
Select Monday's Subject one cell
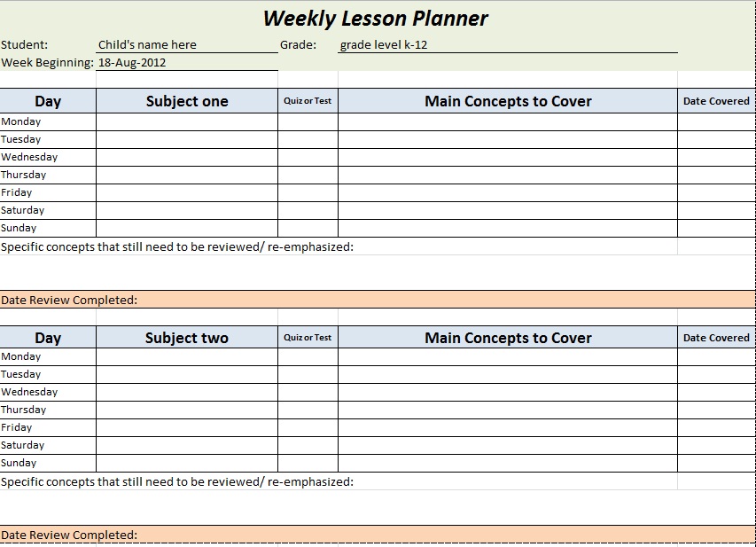point(186,122)
